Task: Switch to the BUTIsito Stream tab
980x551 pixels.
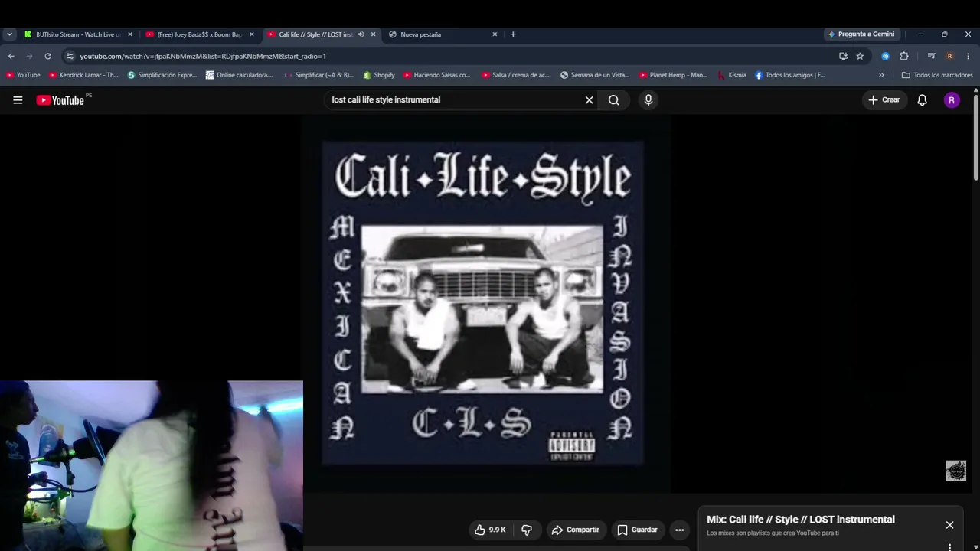Action: pyautogui.click(x=78, y=34)
